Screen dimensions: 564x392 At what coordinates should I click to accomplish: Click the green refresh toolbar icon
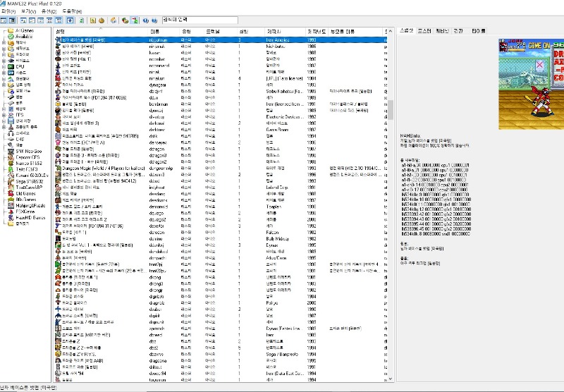(81, 20)
